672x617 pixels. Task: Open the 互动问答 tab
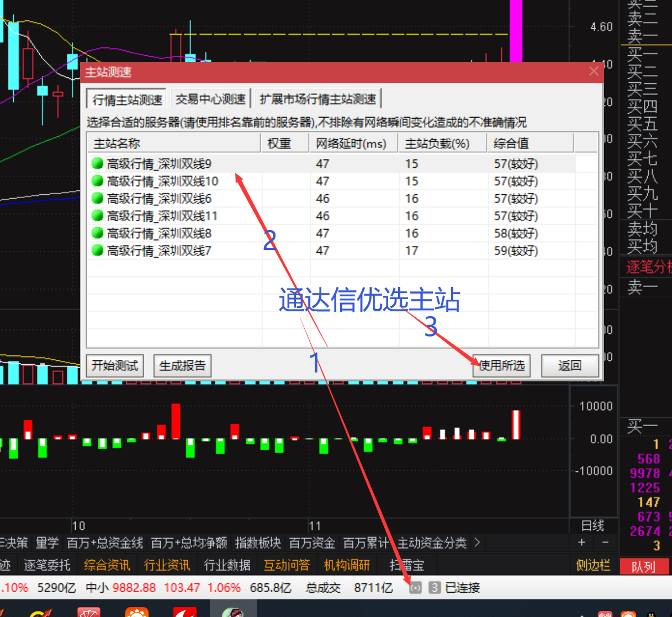[x=287, y=565]
